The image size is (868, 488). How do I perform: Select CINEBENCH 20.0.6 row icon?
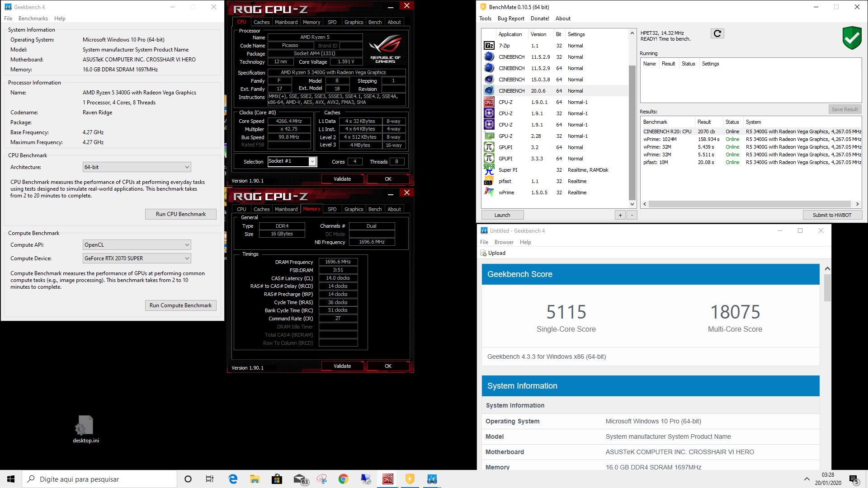(x=489, y=91)
